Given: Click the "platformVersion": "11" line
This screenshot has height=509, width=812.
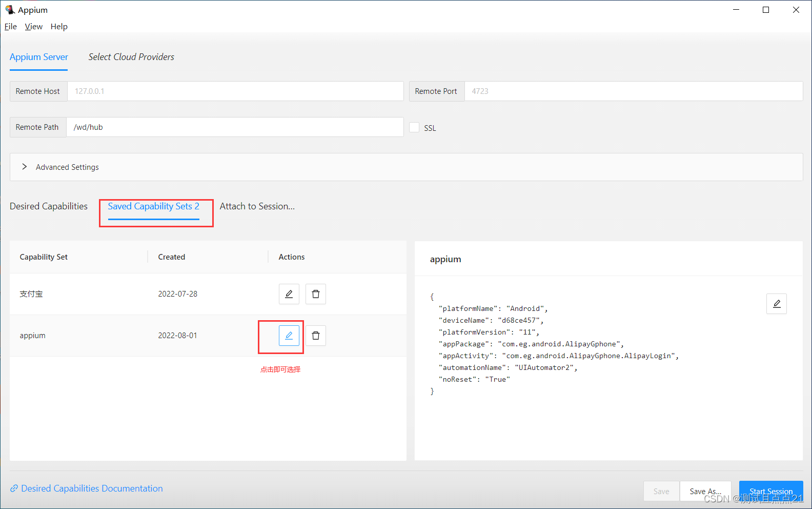Looking at the screenshot, I should coord(489,332).
